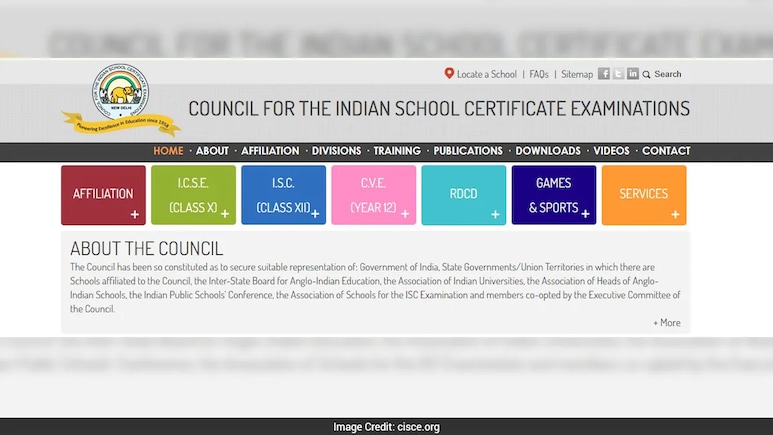The height and width of the screenshot is (435, 773).
Task: Open ABOUT menu item
Action: [x=212, y=151]
